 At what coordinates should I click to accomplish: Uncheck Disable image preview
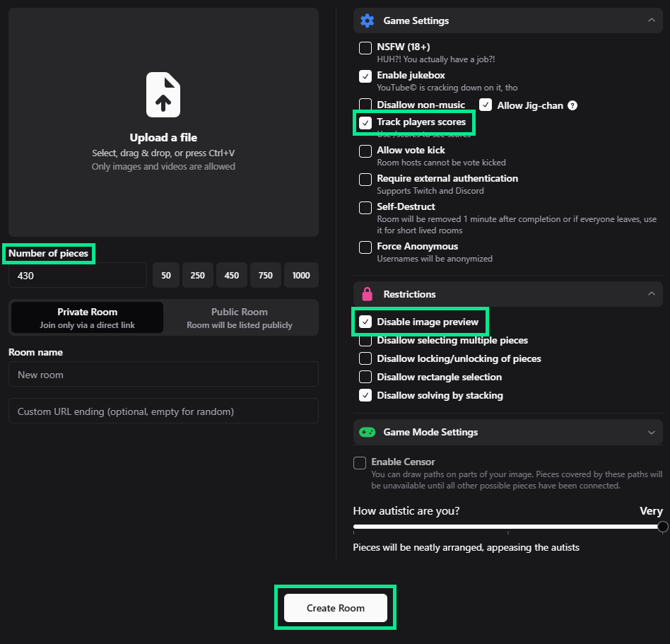[365, 322]
